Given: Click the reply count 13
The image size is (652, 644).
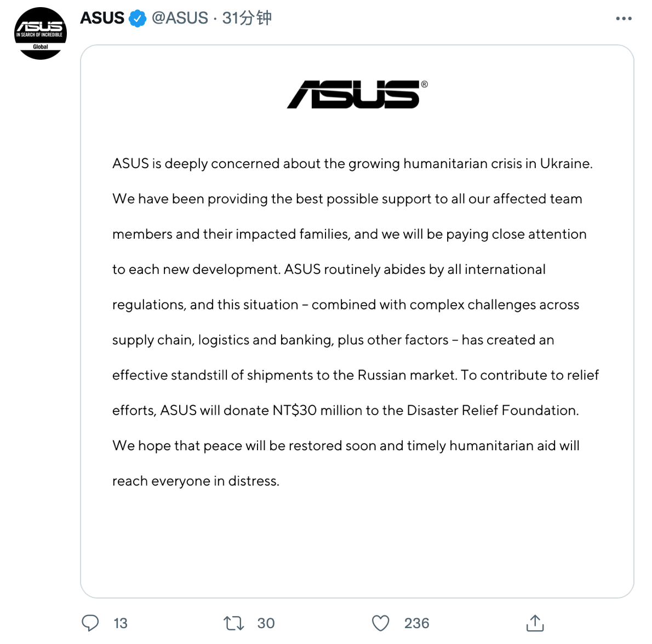Looking at the screenshot, I should [121, 623].
